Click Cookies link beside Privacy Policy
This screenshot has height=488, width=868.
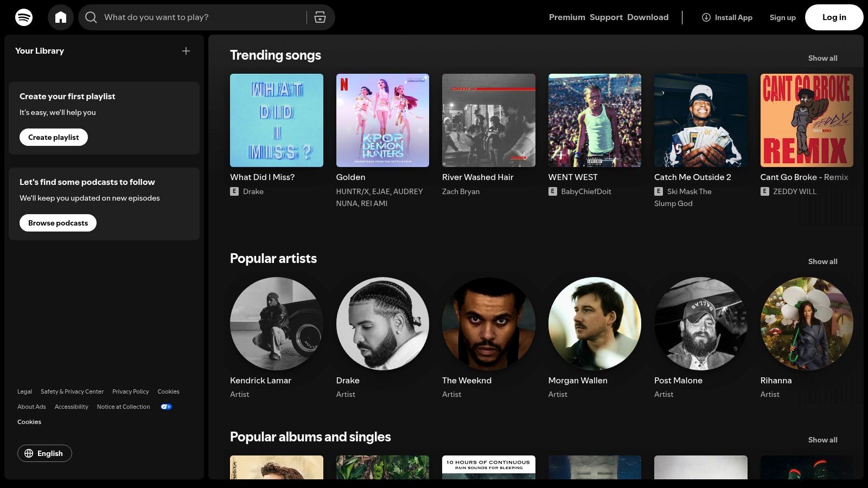pyautogui.click(x=168, y=391)
